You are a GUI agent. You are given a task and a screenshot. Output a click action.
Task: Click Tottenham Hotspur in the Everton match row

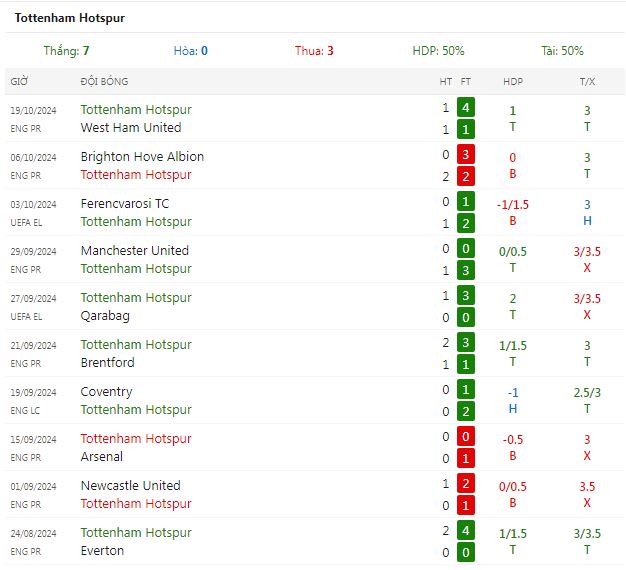tap(136, 533)
